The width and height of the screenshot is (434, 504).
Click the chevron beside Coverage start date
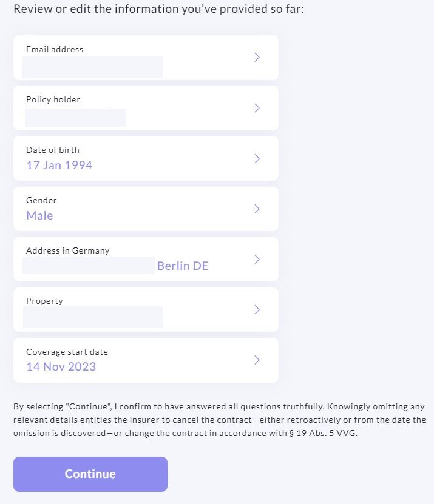256,360
